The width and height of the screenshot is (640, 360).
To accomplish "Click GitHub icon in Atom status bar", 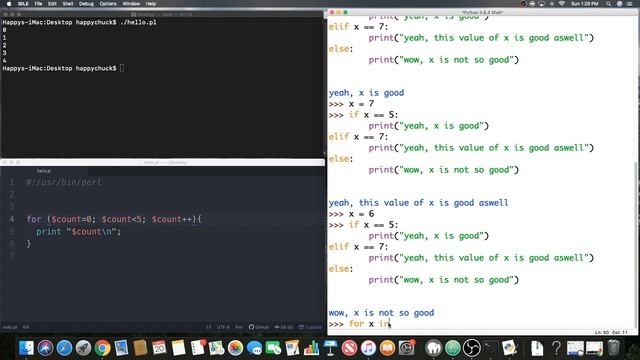I will (259, 327).
